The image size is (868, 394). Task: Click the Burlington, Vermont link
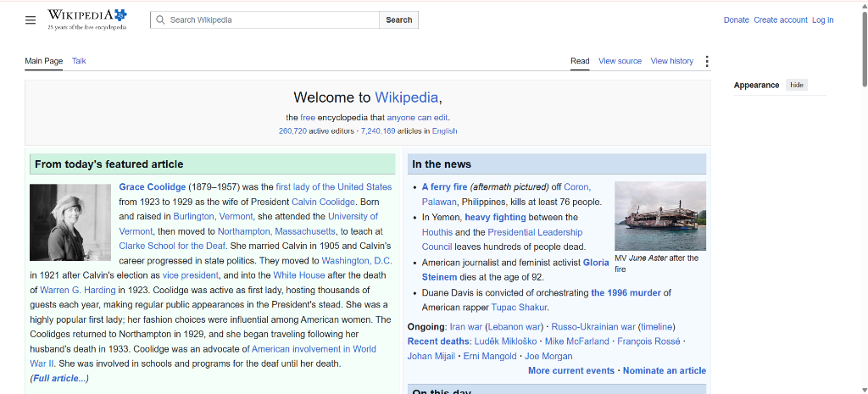point(213,216)
